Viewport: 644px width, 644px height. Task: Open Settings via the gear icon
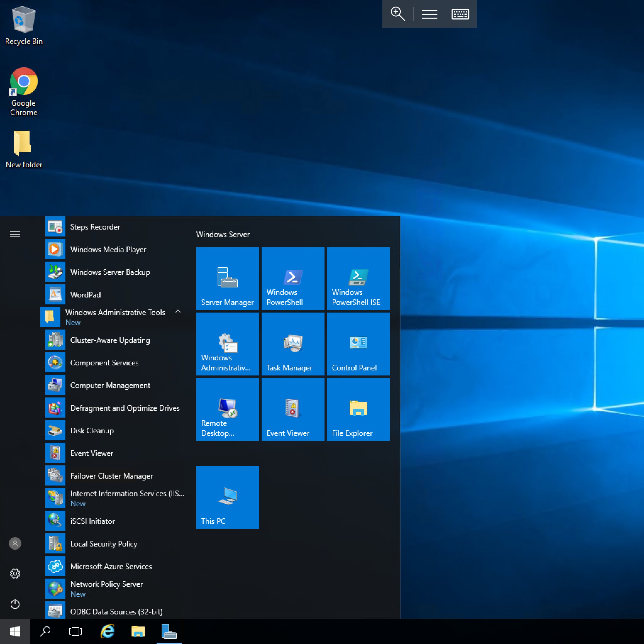click(x=15, y=574)
